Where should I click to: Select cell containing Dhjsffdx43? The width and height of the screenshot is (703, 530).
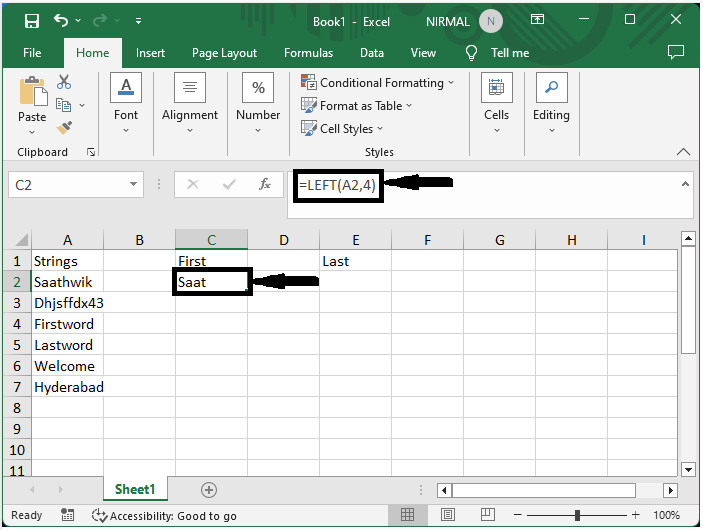(x=67, y=303)
